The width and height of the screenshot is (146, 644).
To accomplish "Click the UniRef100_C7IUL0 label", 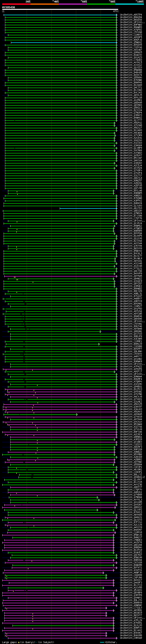I will [131, 607].
